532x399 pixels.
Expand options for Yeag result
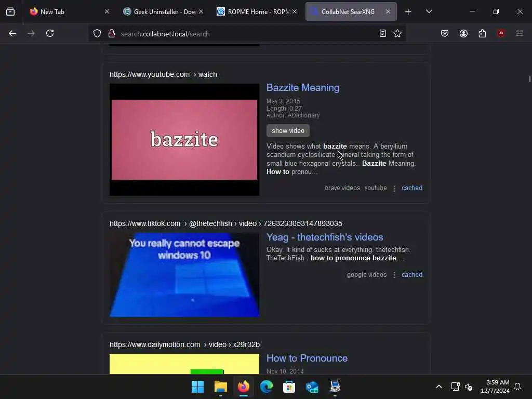click(394, 275)
